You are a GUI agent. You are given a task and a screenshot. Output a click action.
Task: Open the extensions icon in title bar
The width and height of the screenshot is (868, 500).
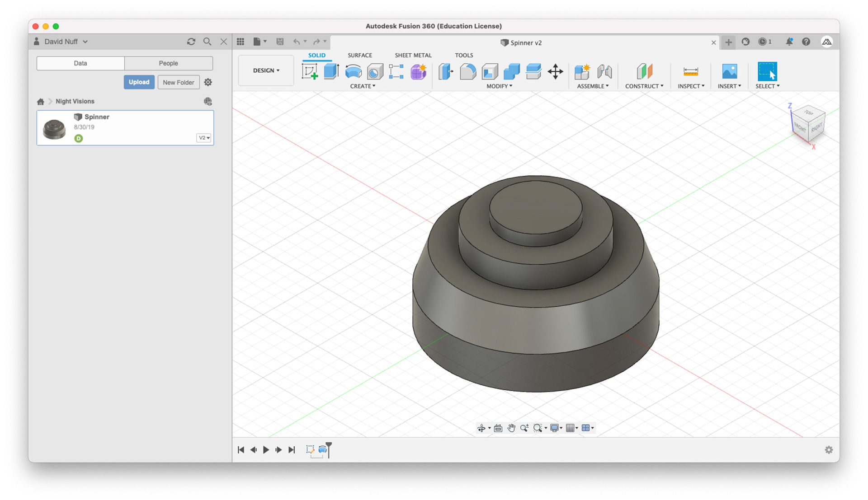pyautogui.click(x=746, y=42)
